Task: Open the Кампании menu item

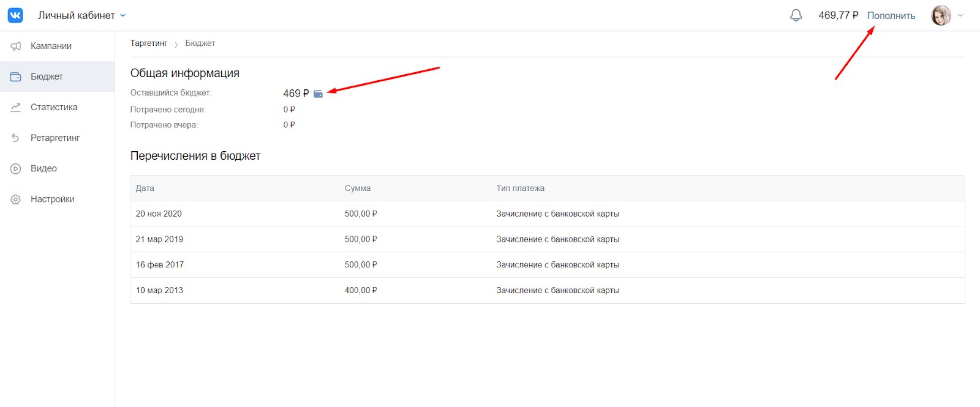Action: (51, 46)
